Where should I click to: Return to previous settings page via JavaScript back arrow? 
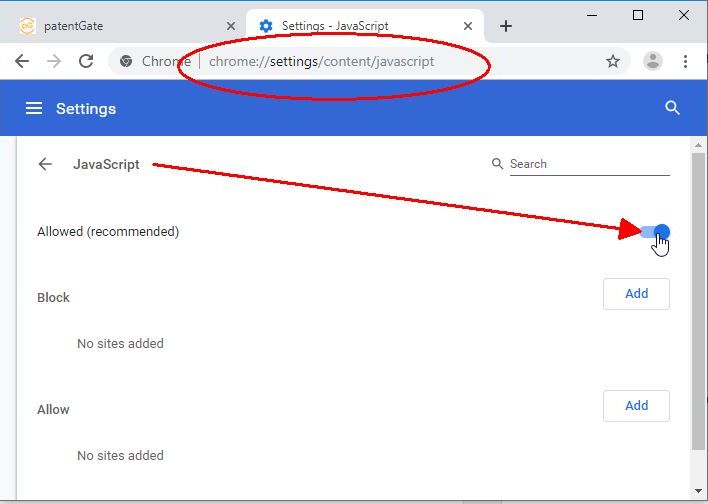45,164
